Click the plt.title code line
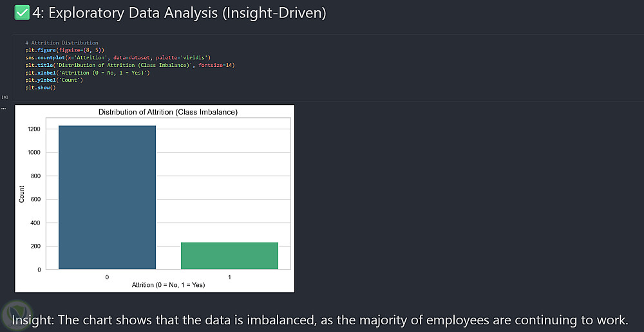Screen dimensions: 644x332 130,65
